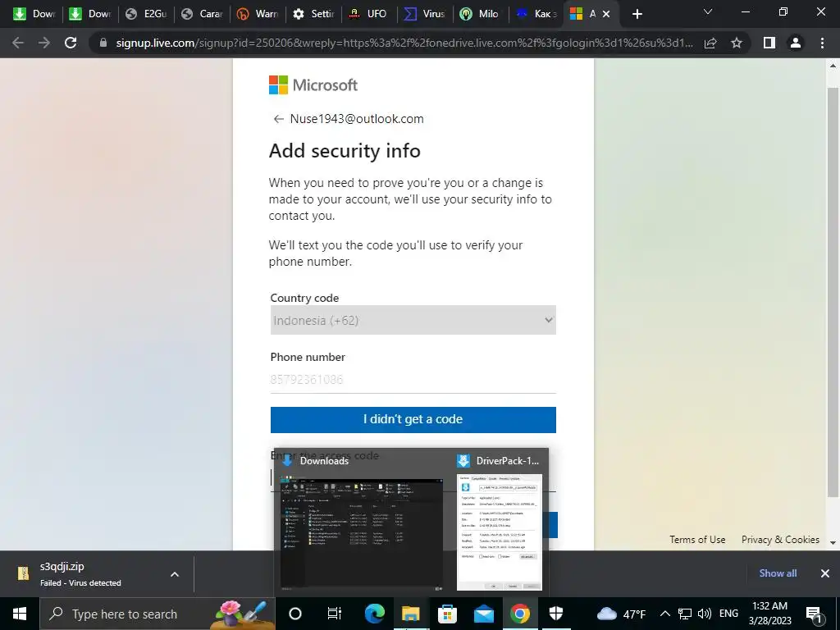Switch to the Carar tab
Viewport: 840px width, 630px height.
coord(202,14)
